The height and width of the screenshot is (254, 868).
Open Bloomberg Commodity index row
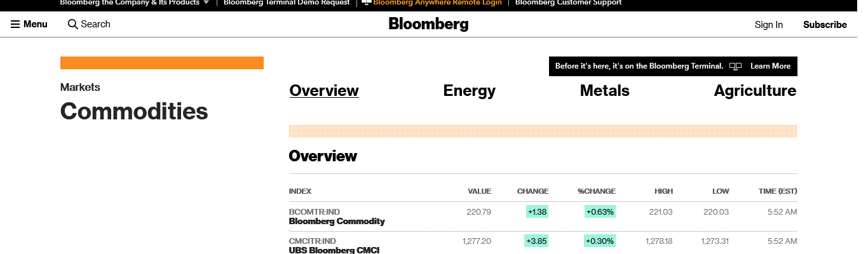point(337,221)
